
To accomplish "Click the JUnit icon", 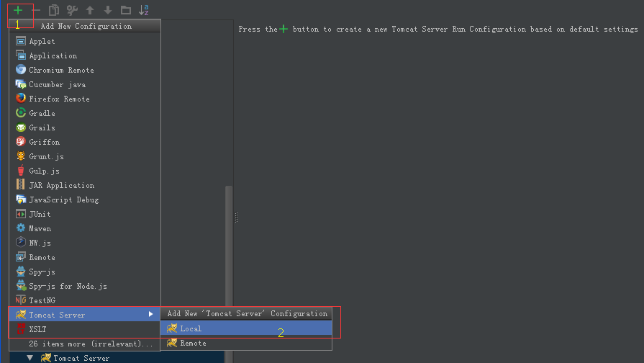I will (21, 214).
